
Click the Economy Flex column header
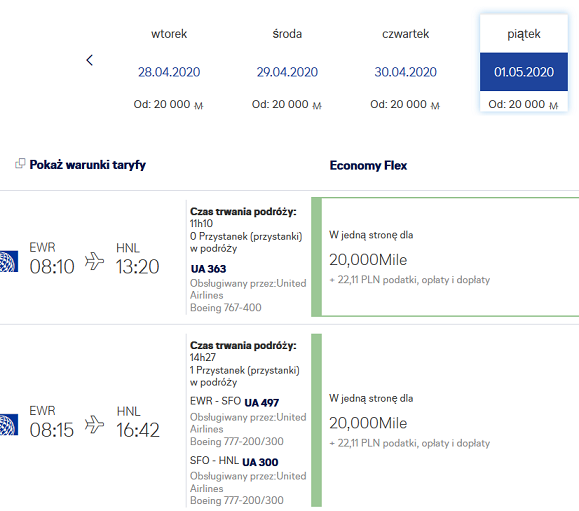point(368,165)
